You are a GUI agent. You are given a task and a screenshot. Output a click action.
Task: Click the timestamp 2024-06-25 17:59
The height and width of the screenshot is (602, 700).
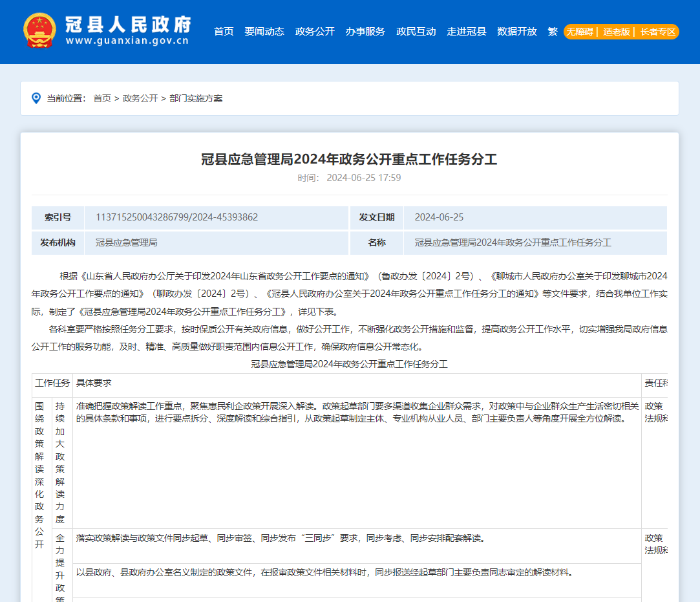click(364, 178)
